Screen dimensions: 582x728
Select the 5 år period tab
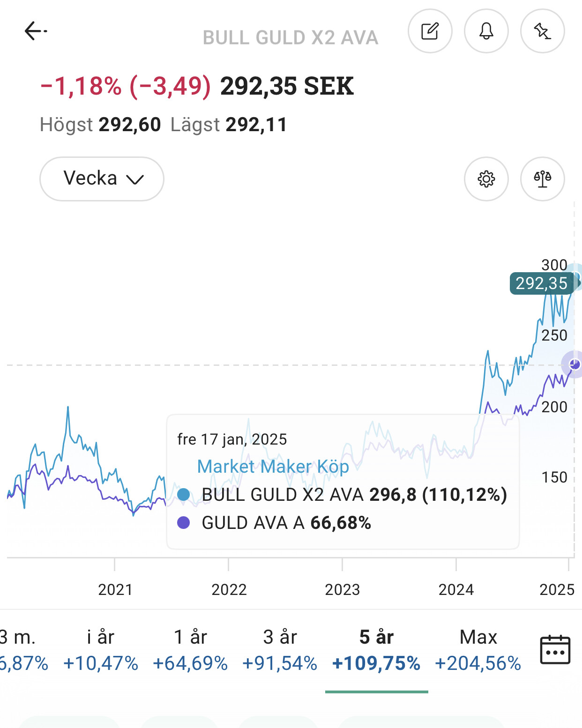[376, 650]
